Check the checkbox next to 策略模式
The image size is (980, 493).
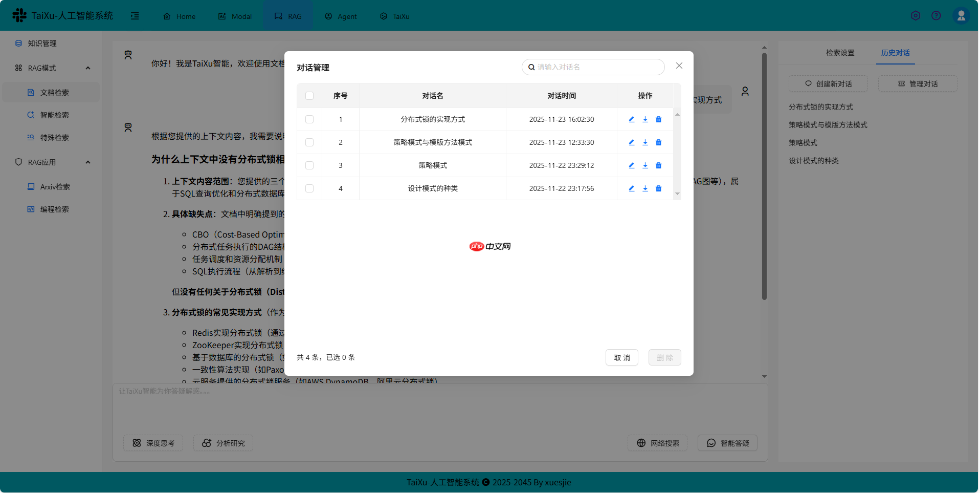pos(309,165)
